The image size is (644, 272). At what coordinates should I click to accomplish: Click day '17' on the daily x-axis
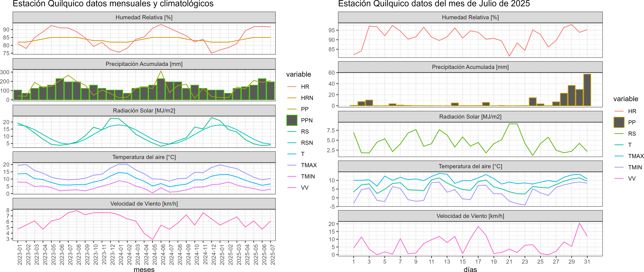[x=478, y=261]
